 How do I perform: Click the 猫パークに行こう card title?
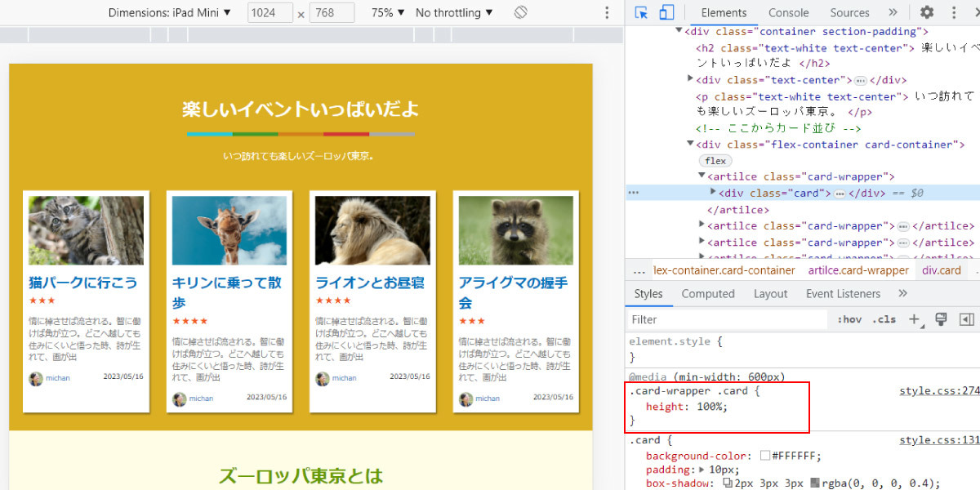[x=83, y=283]
